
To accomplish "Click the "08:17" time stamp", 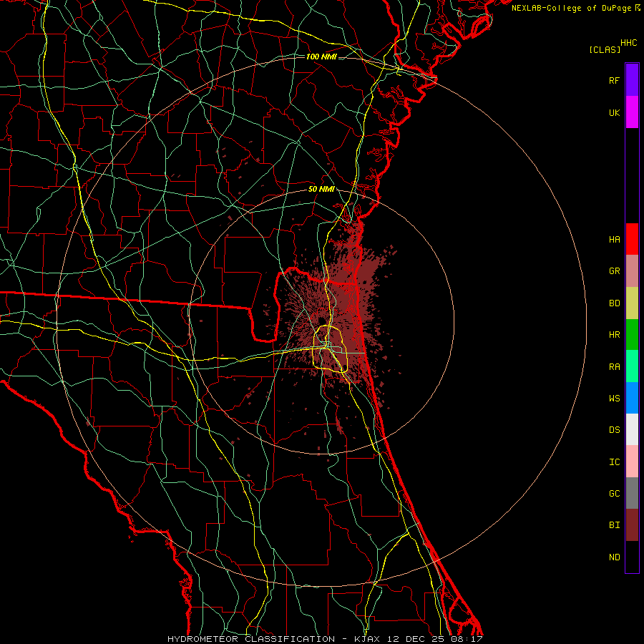I will (x=469, y=639).
